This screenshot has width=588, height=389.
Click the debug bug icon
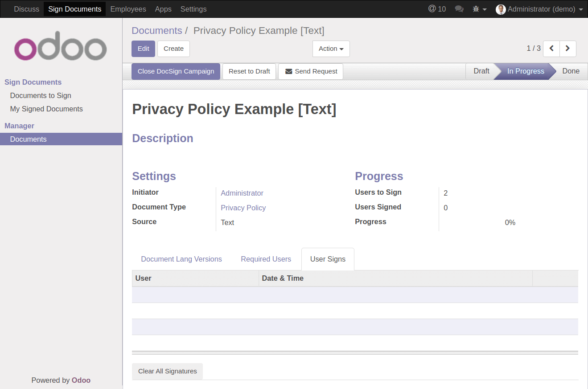click(x=476, y=9)
